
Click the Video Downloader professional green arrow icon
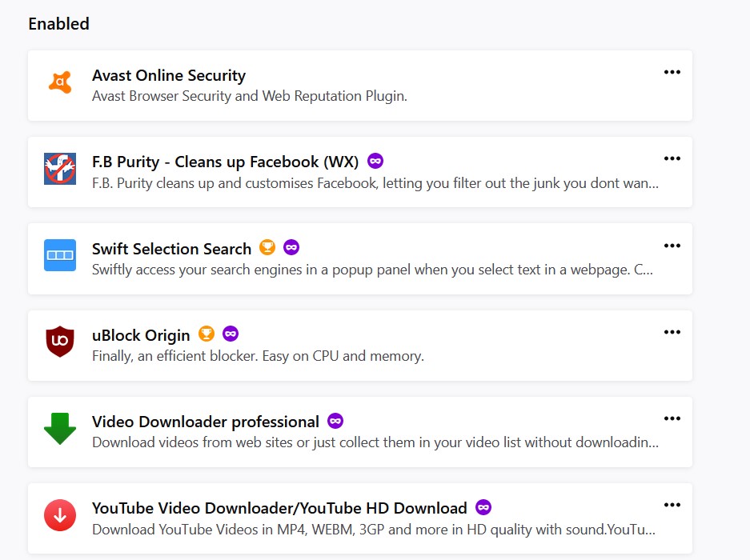tap(60, 429)
